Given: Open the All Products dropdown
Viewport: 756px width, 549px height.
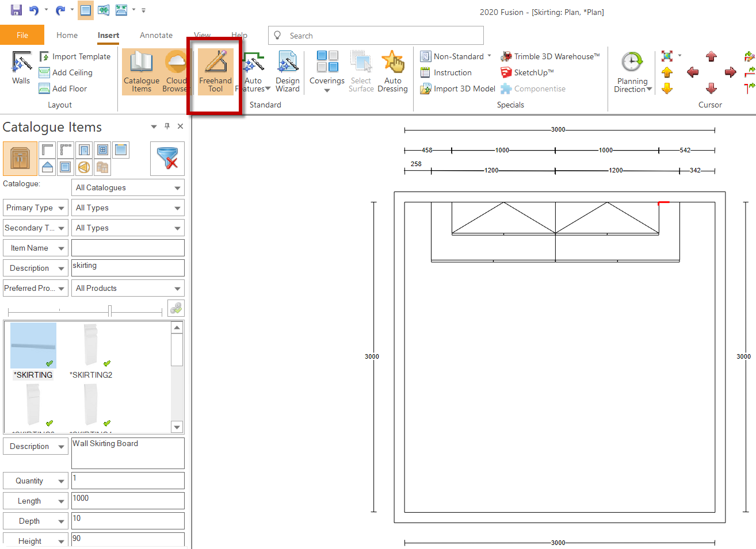Looking at the screenshot, I should (x=128, y=288).
